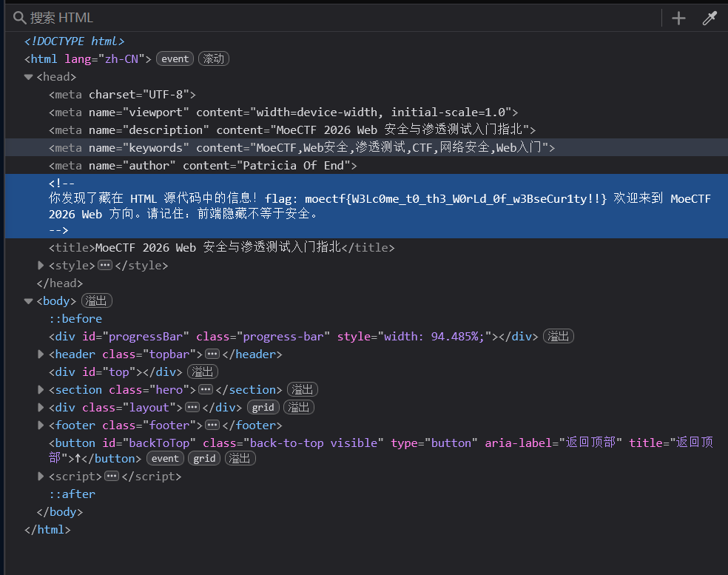Viewport: 728px width, 575px height.
Task: Click the width: 94.485% style value
Action: point(434,336)
